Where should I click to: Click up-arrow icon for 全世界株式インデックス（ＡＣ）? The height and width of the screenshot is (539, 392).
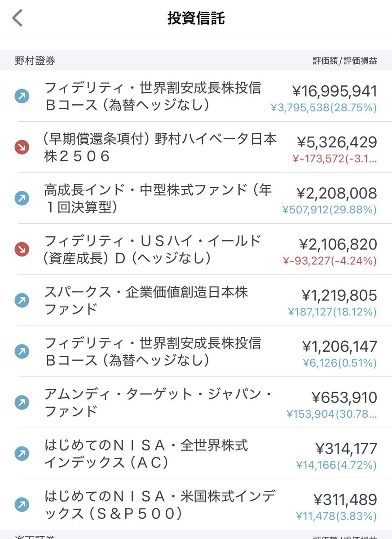point(22,453)
